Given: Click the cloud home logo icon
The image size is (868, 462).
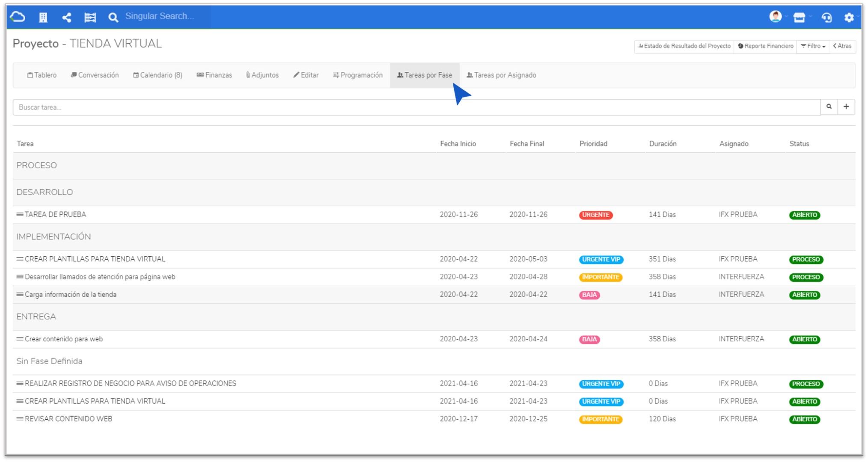Looking at the screenshot, I should coord(18,17).
